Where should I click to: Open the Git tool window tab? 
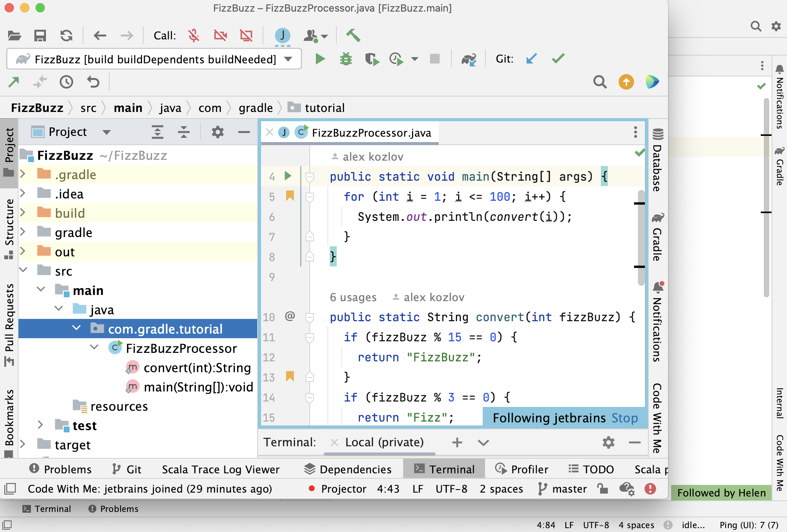point(127,469)
